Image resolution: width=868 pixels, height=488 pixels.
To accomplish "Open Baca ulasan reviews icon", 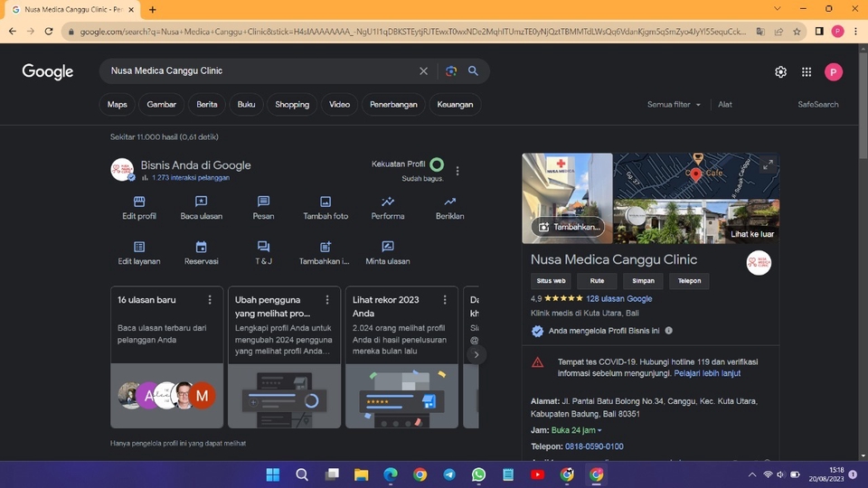I will click(201, 208).
